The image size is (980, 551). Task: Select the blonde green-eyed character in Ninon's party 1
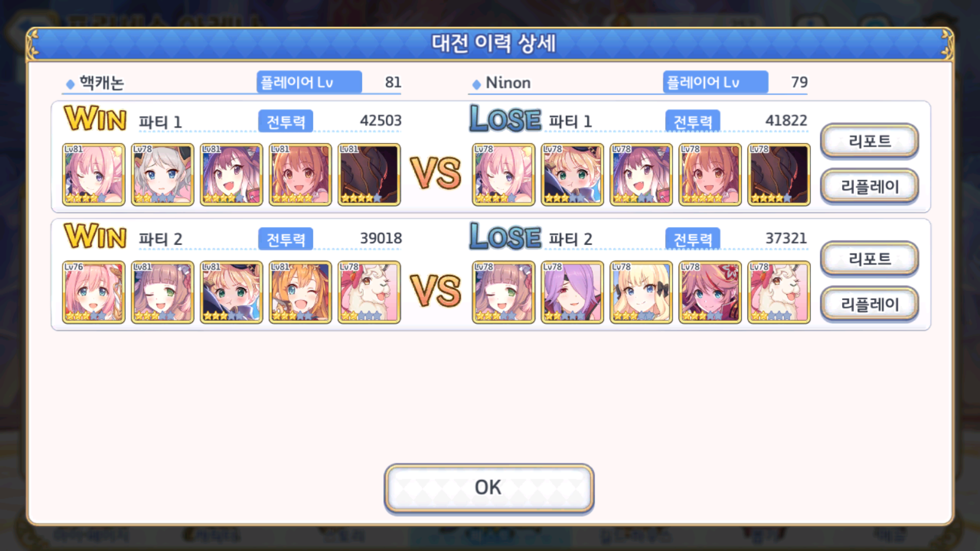click(572, 174)
